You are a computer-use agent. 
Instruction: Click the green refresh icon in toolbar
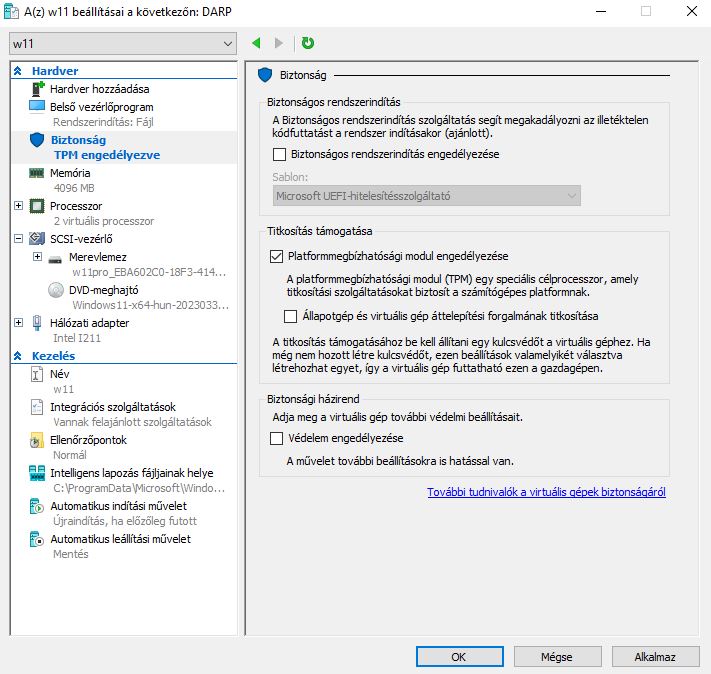pos(308,43)
